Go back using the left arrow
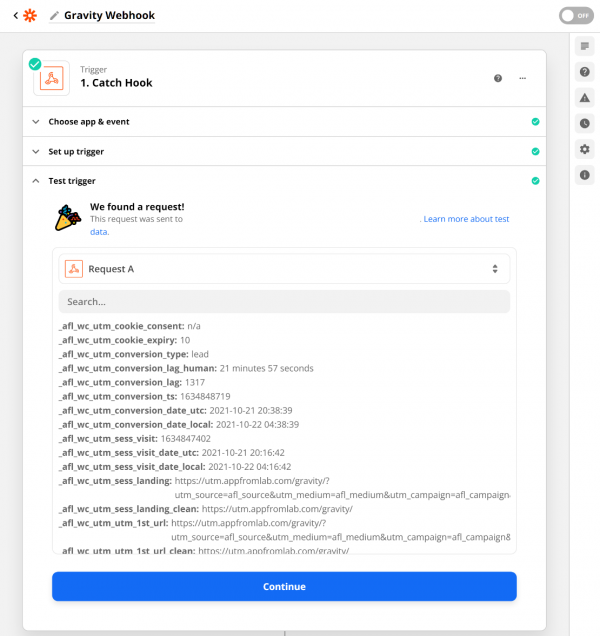 point(15,15)
